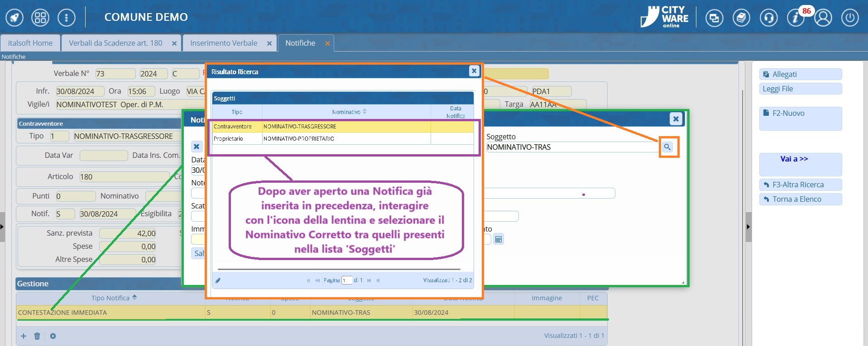Click the headset support icon
Viewport: 868px width, 346px height.
coord(768,18)
